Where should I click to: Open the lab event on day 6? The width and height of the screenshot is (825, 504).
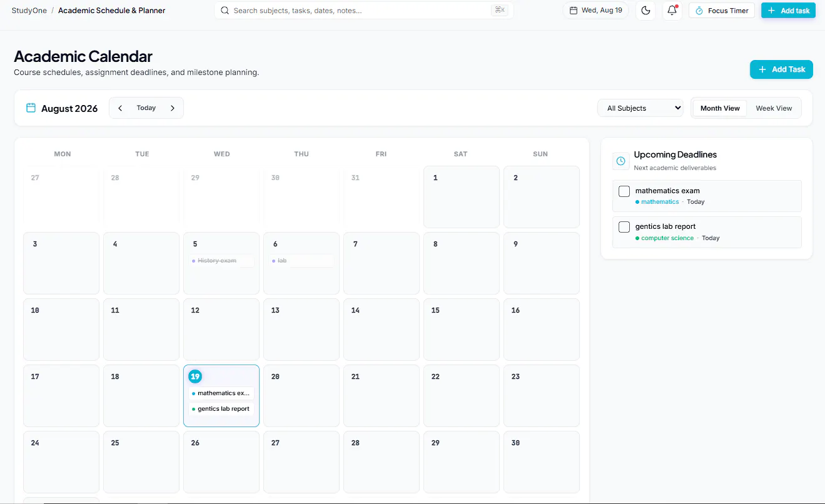tap(301, 261)
